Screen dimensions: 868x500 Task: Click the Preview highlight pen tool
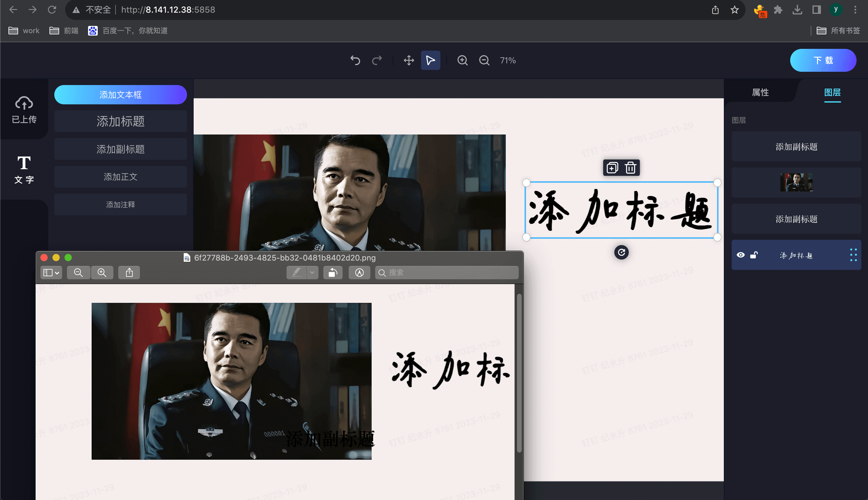point(296,273)
